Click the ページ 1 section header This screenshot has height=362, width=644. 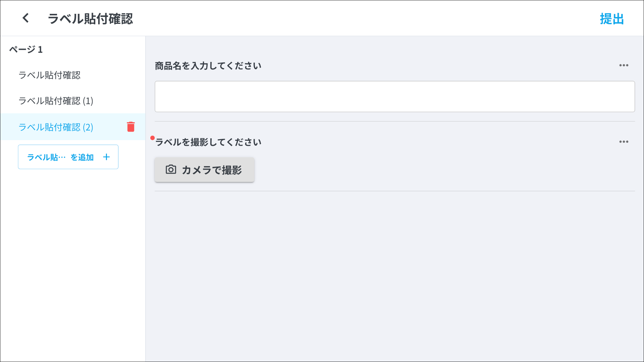pyautogui.click(x=26, y=49)
